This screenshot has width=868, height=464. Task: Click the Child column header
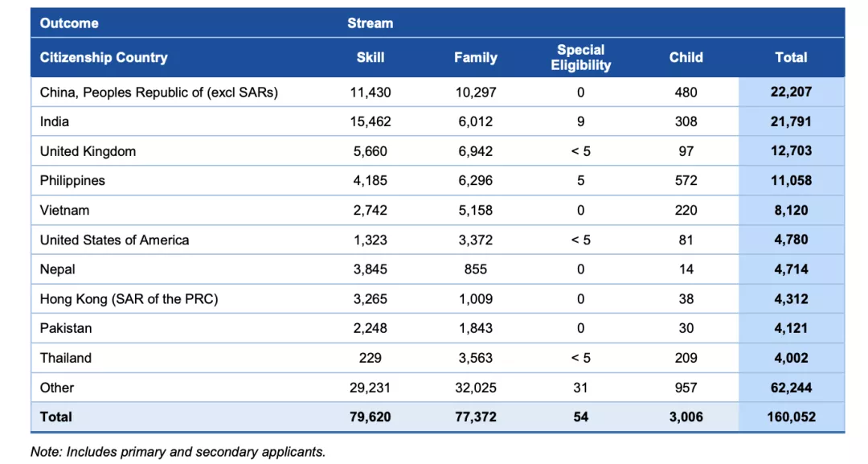coord(686,57)
